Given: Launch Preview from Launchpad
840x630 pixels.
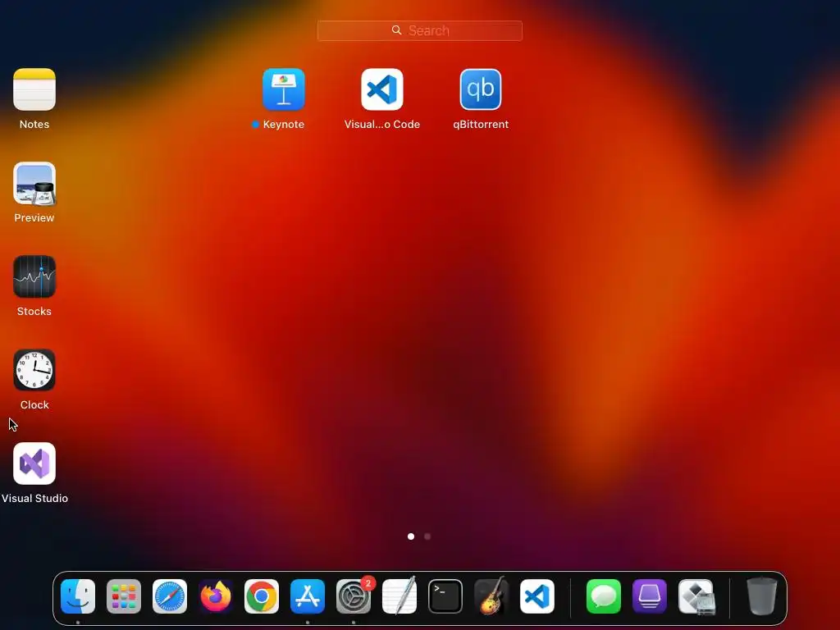Looking at the screenshot, I should pyautogui.click(x=34, y=183).
